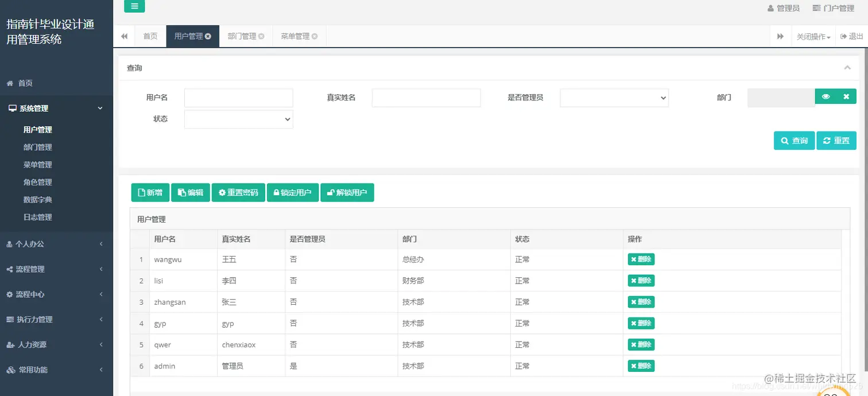Viewport: 868px width, 396px height.
Task: Click the tab scroll-right double arrow
Action: 780,36
